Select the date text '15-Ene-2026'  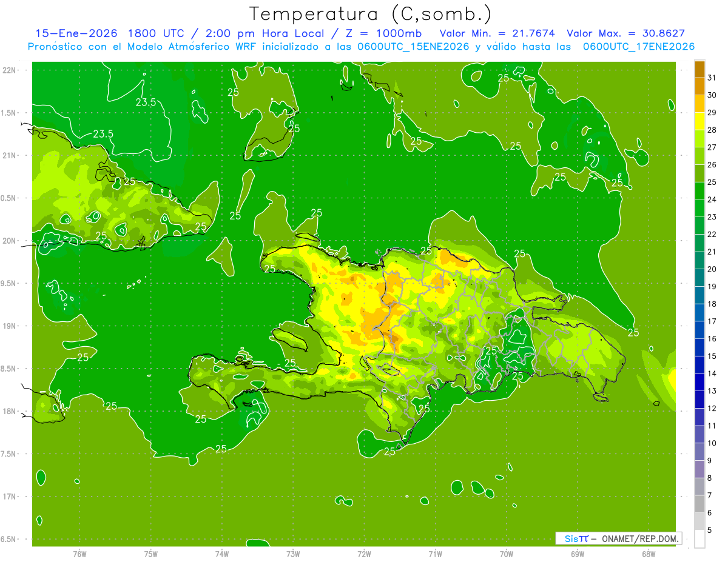(x=76, y=33)
